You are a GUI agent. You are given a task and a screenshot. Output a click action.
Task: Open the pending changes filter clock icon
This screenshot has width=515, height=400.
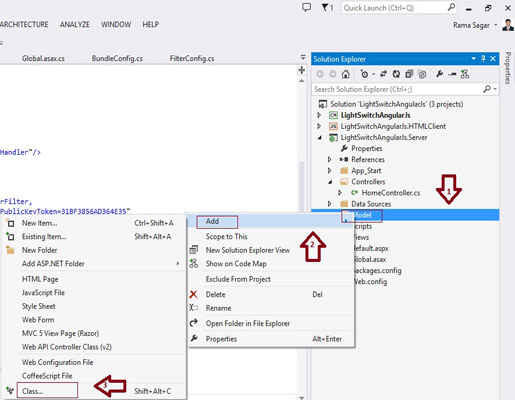point(364,74)
